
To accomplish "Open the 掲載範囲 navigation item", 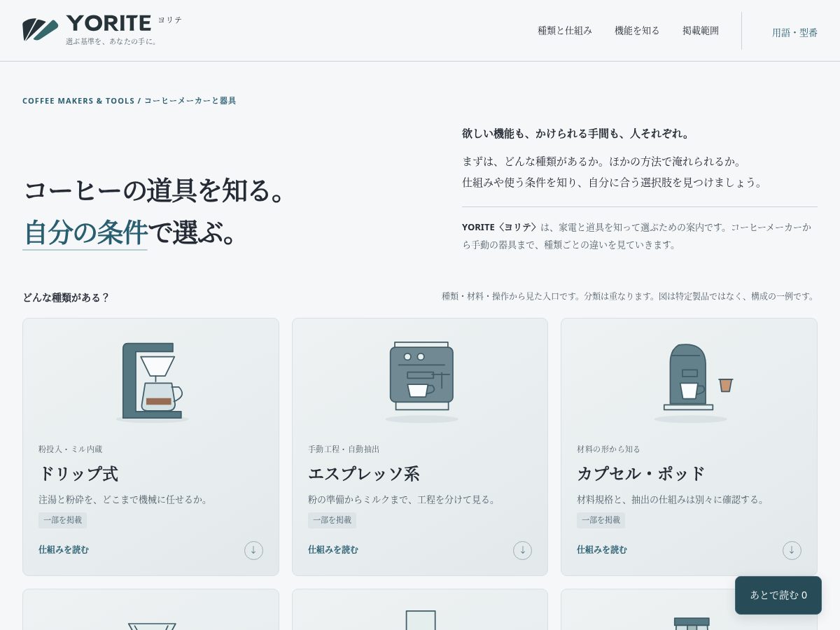I will click(x=701, y=31).
